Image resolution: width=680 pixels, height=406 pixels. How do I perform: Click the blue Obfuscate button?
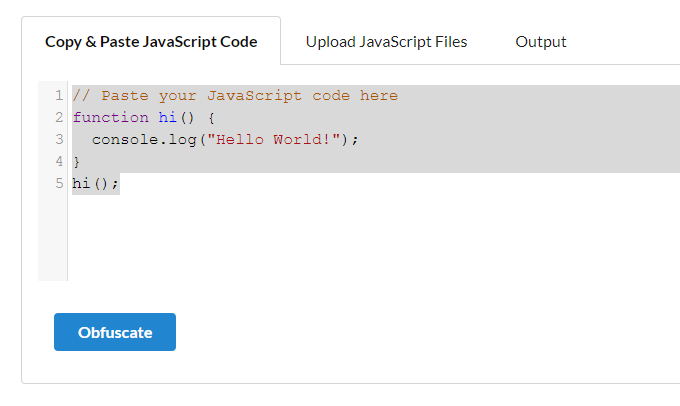pyautogui.click(x=115, y=332)
